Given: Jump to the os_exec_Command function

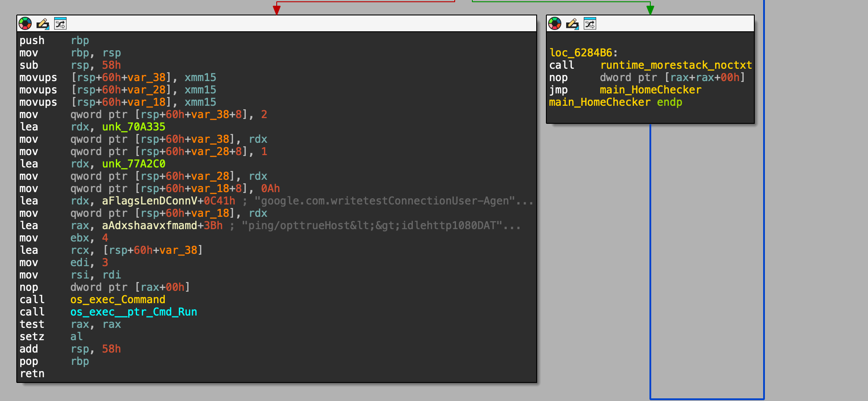Looking at the screenshot, I should (x=118, y=299).
